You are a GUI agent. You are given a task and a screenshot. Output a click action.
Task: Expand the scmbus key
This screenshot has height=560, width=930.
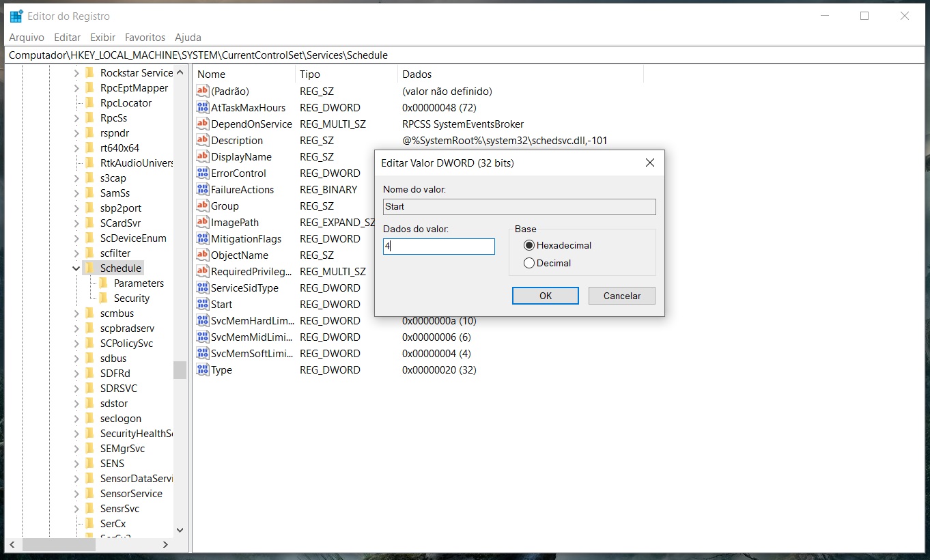click(x=76, y=313)
